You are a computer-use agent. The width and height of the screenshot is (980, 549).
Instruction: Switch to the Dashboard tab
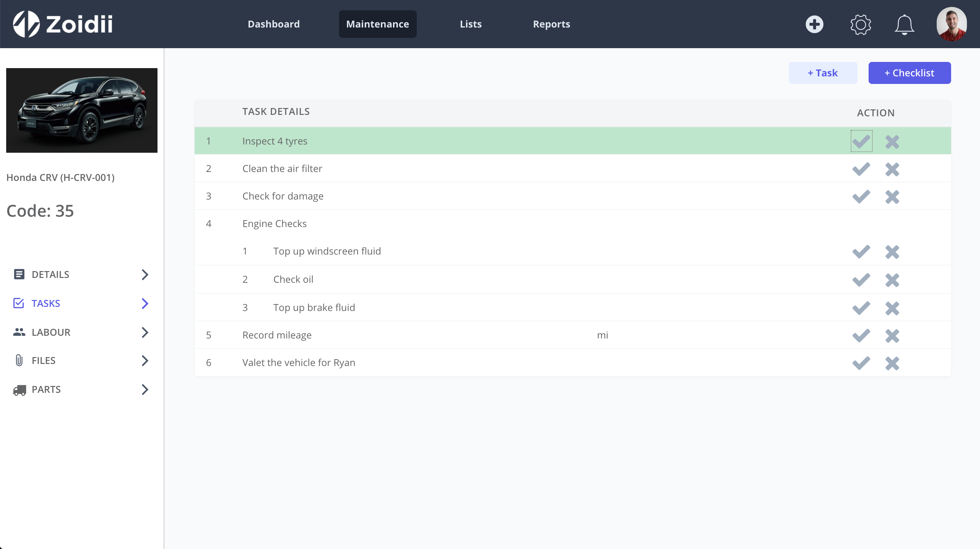pos(273,24)
